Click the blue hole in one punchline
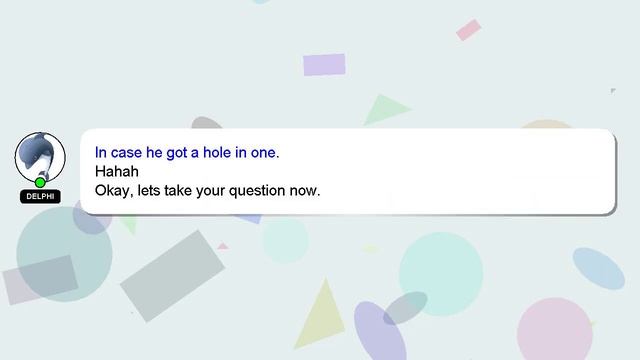 pyautogui.click(x=187, y=153)
